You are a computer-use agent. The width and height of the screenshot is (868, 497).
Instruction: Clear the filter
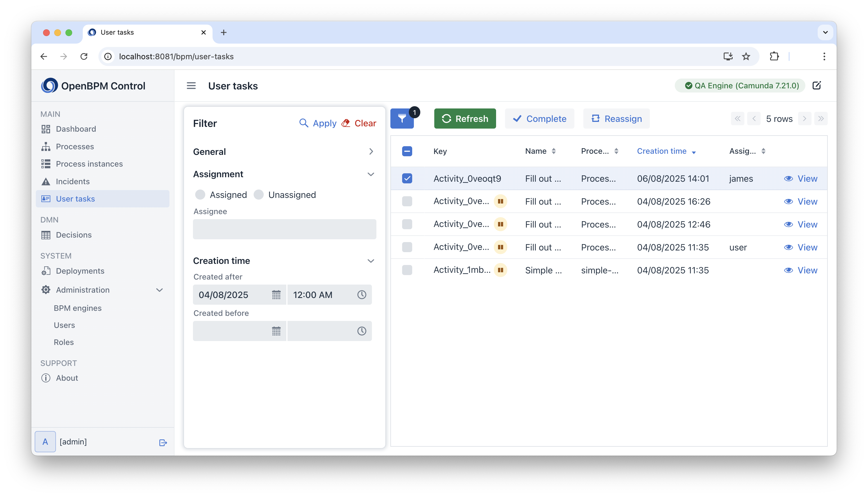click(358, 123)
